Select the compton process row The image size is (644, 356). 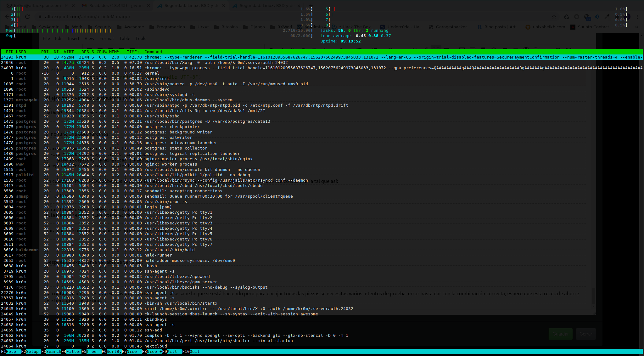(189, 336)
